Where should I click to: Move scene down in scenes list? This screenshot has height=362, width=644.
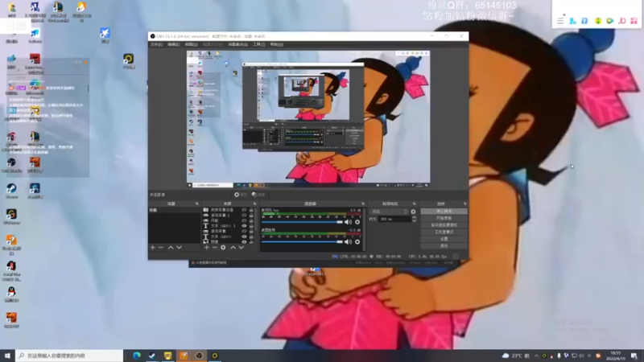[179, 248]
